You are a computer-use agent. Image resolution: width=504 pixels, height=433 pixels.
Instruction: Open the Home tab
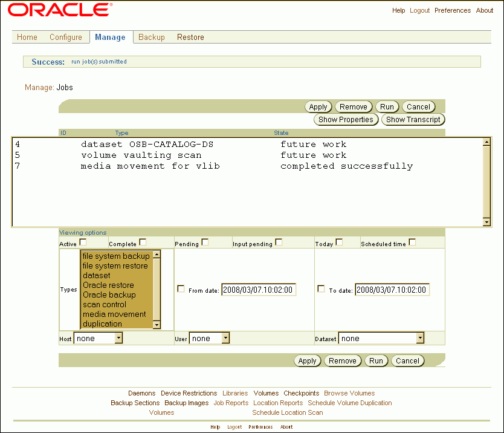[x=27, y=37]
